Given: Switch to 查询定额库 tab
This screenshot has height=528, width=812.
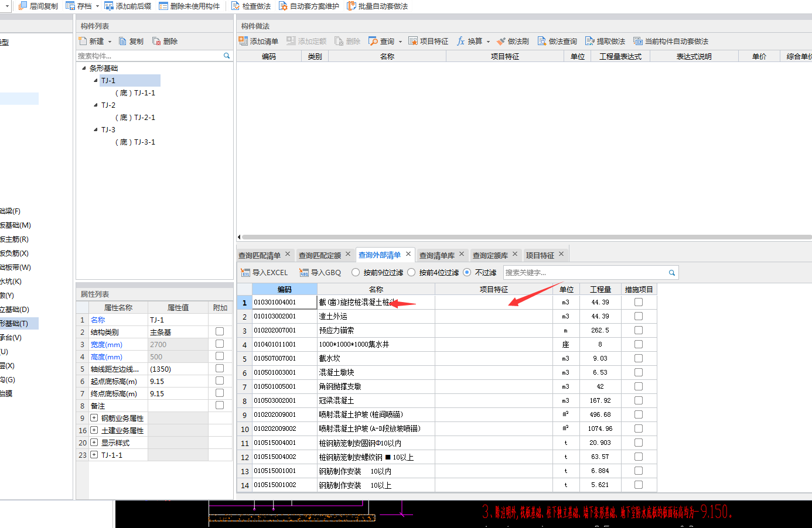Looking at the screenshot, I should pos(490,255).
